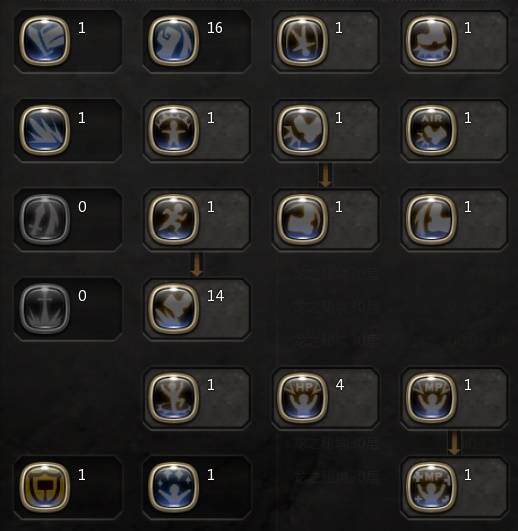Select the golden shield skill icon
The image size is (518, 531).
point(45,487)
